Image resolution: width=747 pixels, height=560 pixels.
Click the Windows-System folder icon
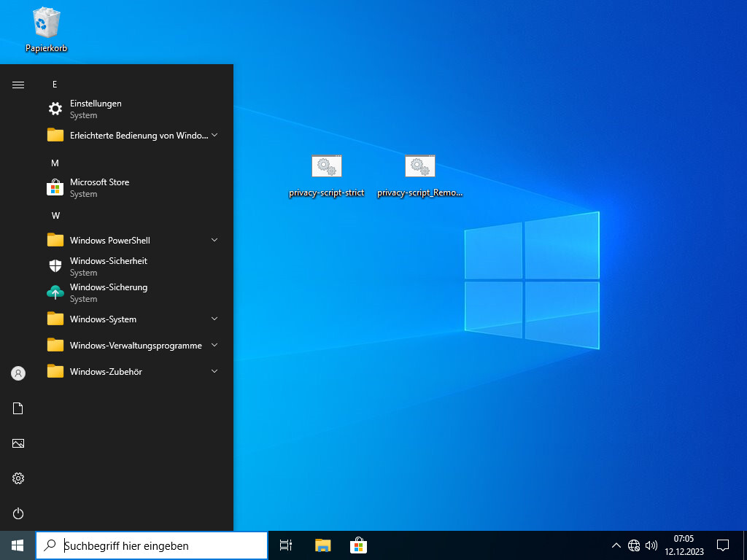(55, 319)
